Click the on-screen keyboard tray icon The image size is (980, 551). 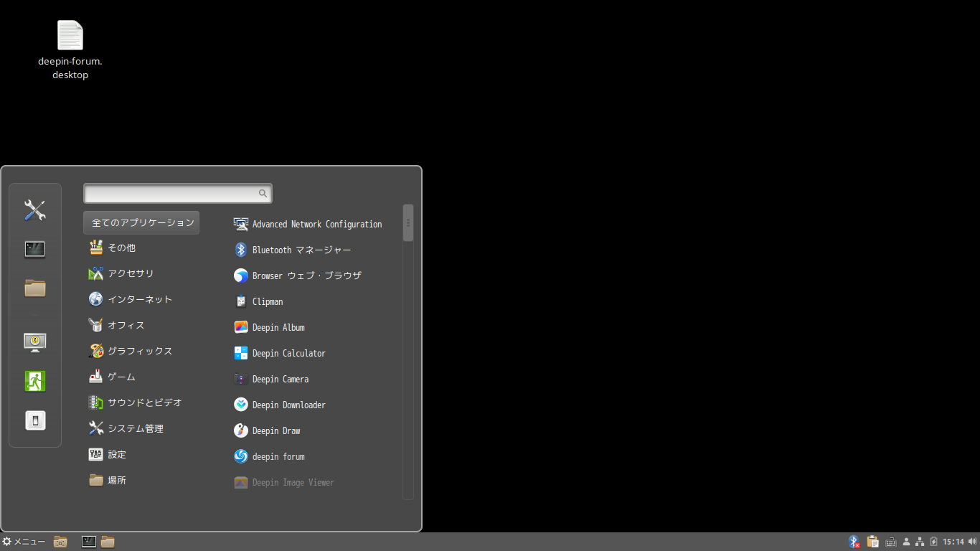(x=891, y=542)
